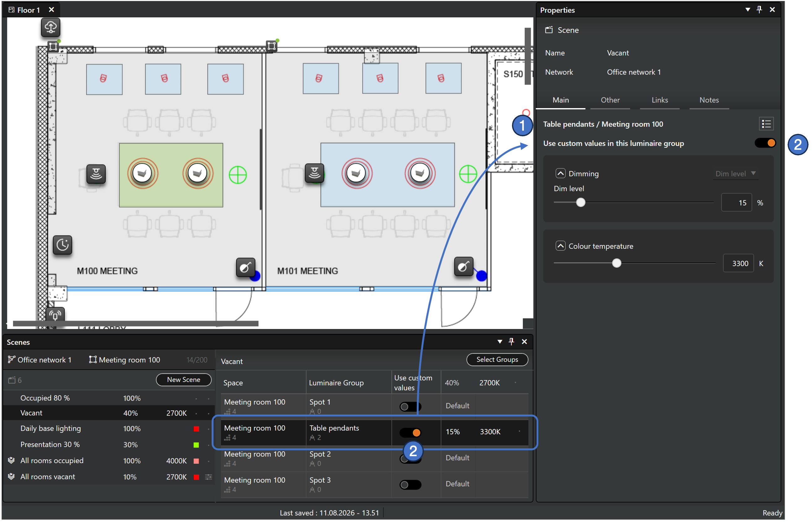Open Scenes panel options dropdown arrow

pyautogui.click(x=500, y=342)
